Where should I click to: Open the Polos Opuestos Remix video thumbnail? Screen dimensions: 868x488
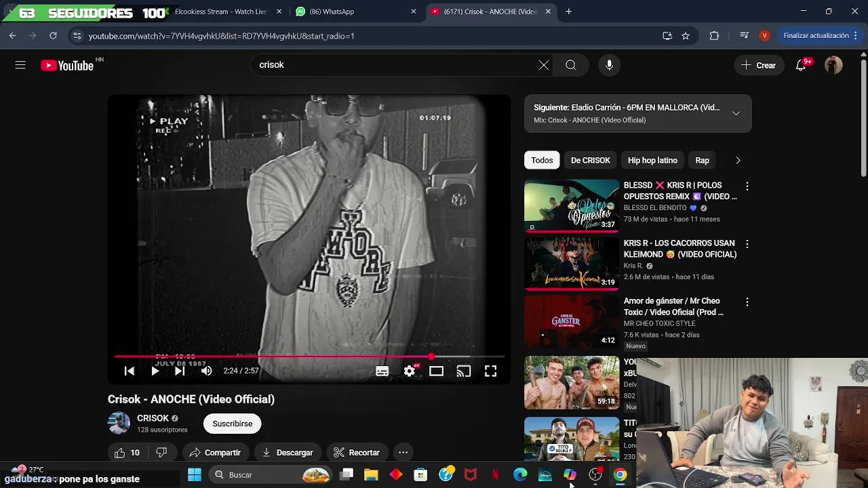(572, 205)
